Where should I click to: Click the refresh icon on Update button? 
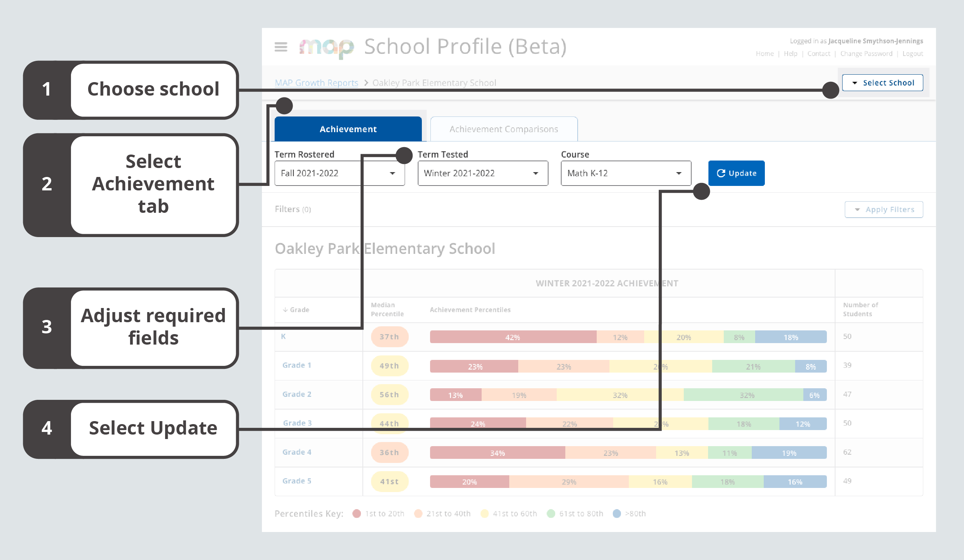[x=721, y=173]
